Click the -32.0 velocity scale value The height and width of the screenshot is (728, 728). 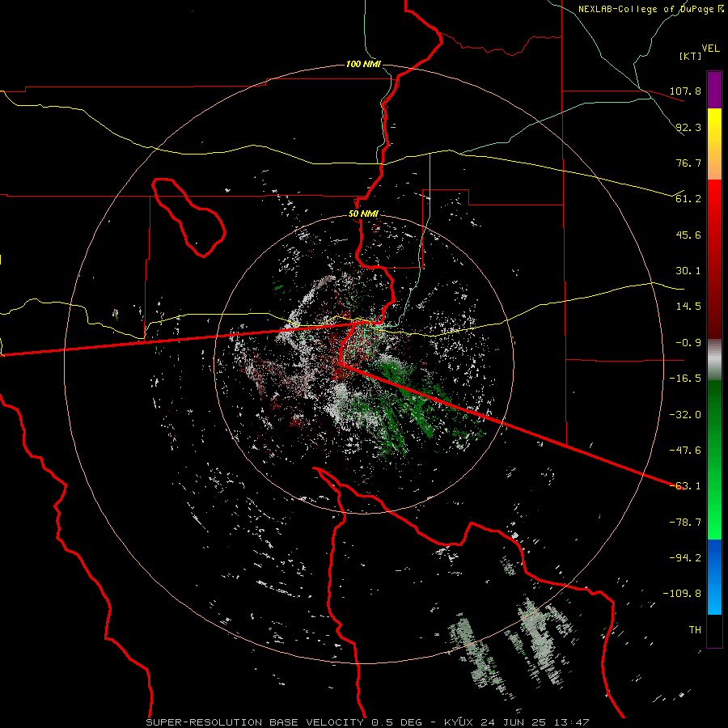click(x=685, y=414)
